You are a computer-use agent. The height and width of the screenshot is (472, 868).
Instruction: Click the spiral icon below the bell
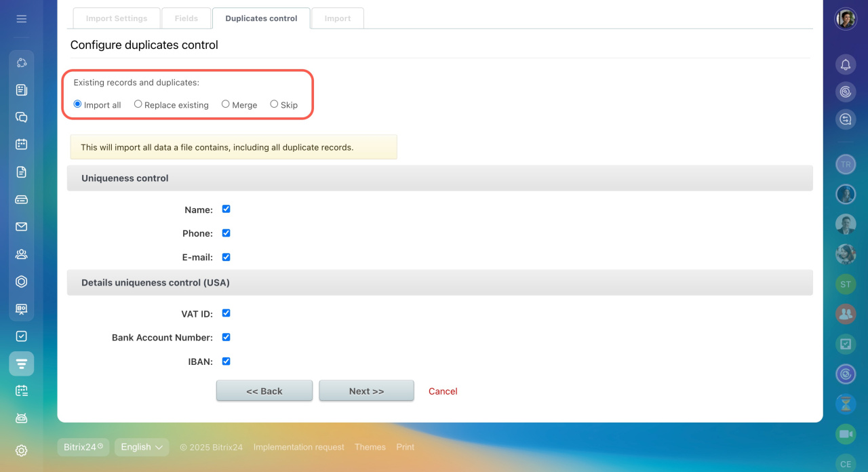pyautogui.click(x=846, y=92)
